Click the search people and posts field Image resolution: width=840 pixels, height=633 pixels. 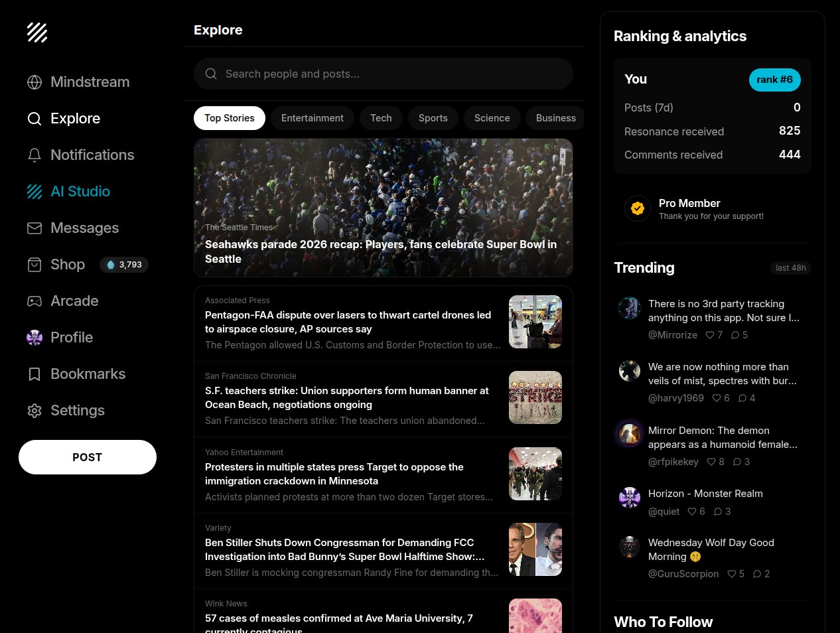click(384, 74)
